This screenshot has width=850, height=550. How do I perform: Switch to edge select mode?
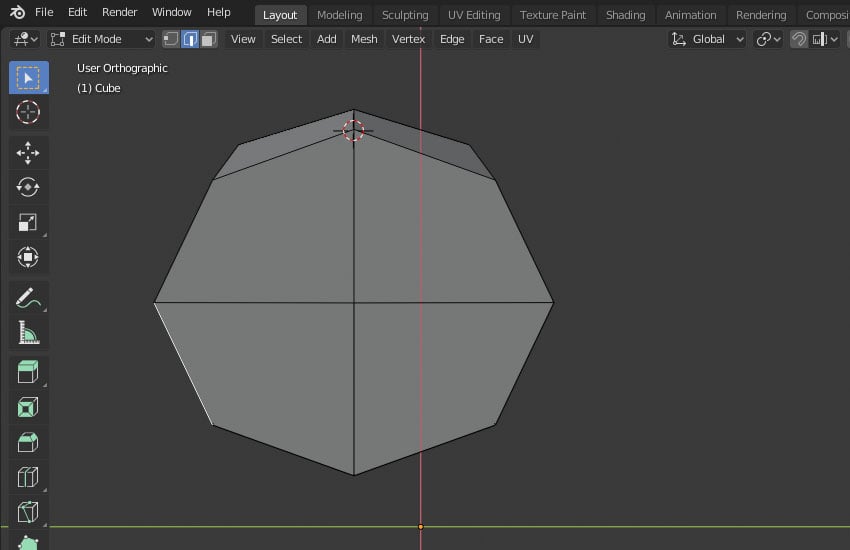[190, 39]
